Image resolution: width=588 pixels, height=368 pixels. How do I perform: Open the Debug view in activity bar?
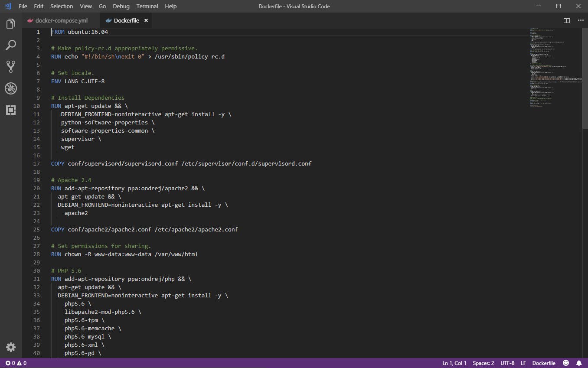11,88
